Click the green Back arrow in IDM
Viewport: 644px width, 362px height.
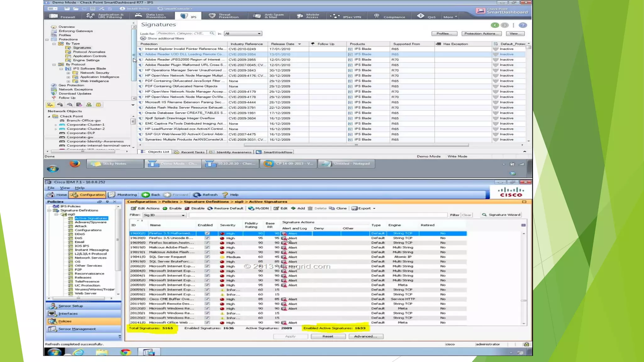(x=146, y=195)
